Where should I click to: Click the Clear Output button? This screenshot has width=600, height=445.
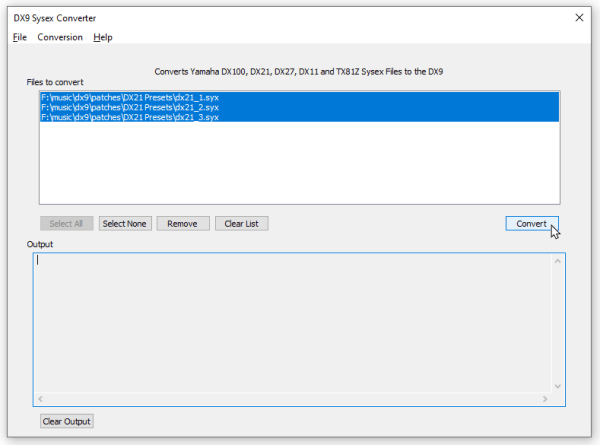point(67,421)
